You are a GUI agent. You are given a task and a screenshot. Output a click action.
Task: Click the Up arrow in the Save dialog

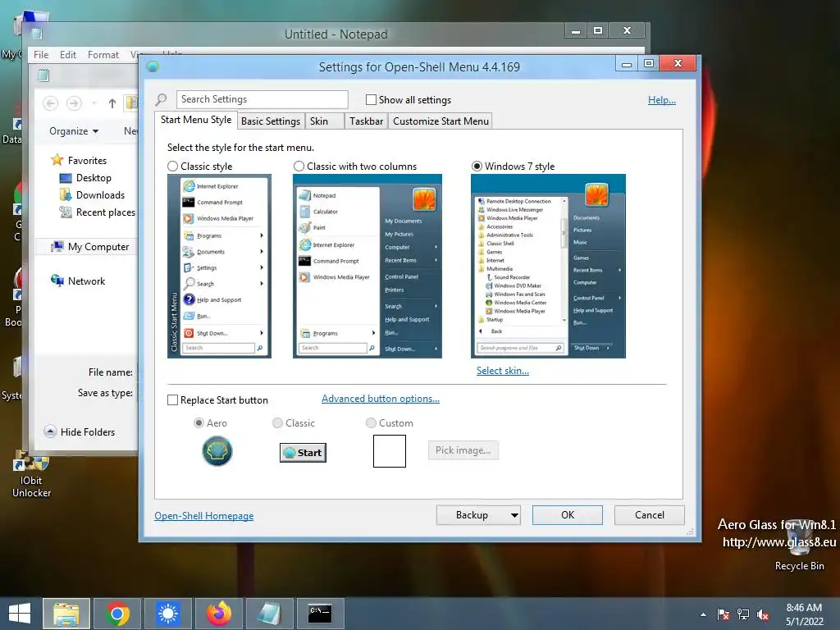112,103
